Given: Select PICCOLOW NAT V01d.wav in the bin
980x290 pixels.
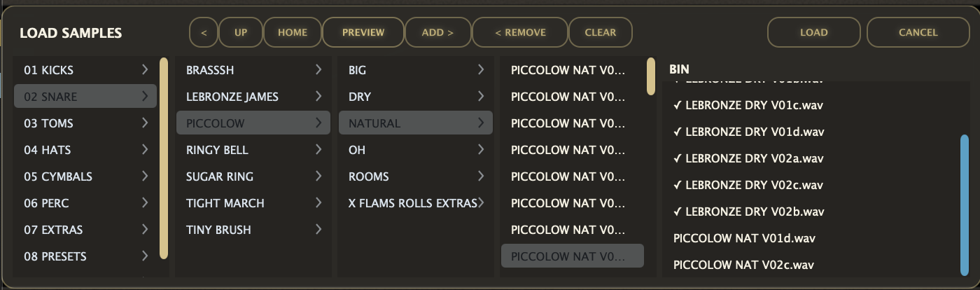Looking at the screenshot, I should coord(744,238).
